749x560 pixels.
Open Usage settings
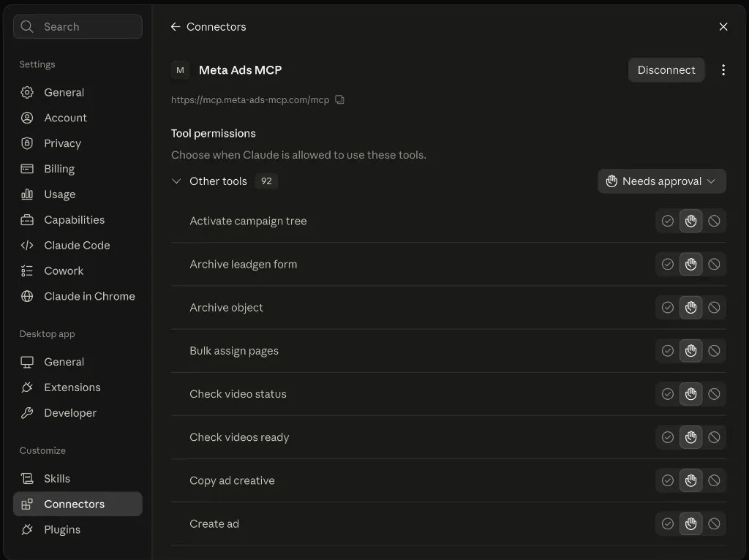[78, 194]
